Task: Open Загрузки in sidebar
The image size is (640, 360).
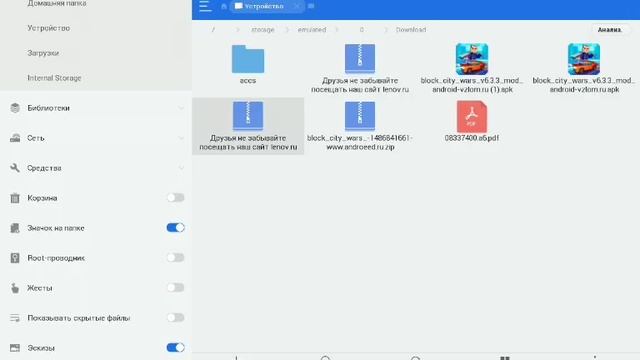Action: click(x=43, y=53)
